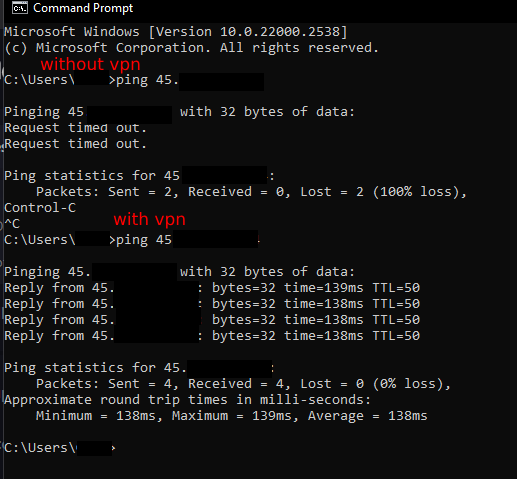
Task: Click the '100% loss' packet statistic
Action: [419, 192]
